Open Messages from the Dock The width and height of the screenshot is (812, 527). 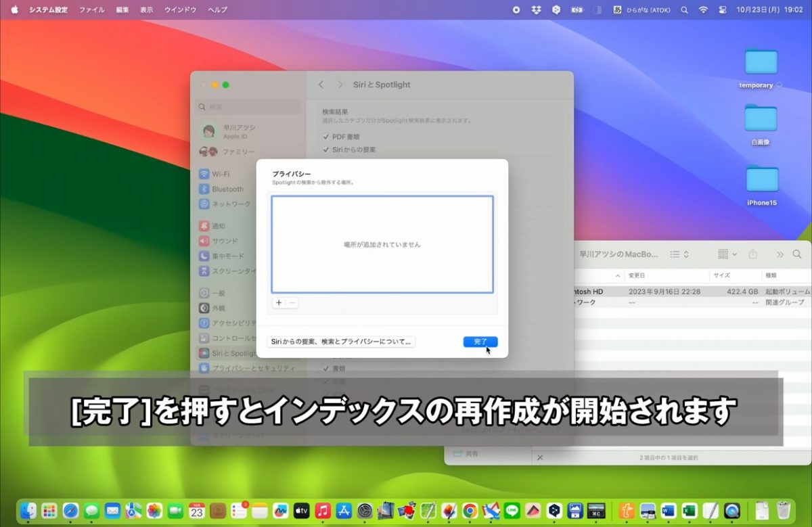pos(91,511)
